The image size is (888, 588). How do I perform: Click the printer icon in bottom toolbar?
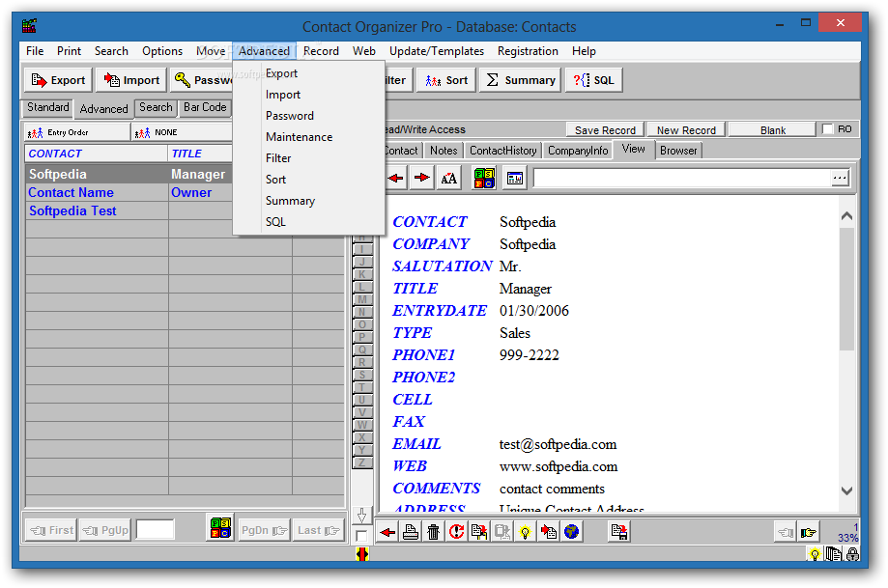point(411,532)
